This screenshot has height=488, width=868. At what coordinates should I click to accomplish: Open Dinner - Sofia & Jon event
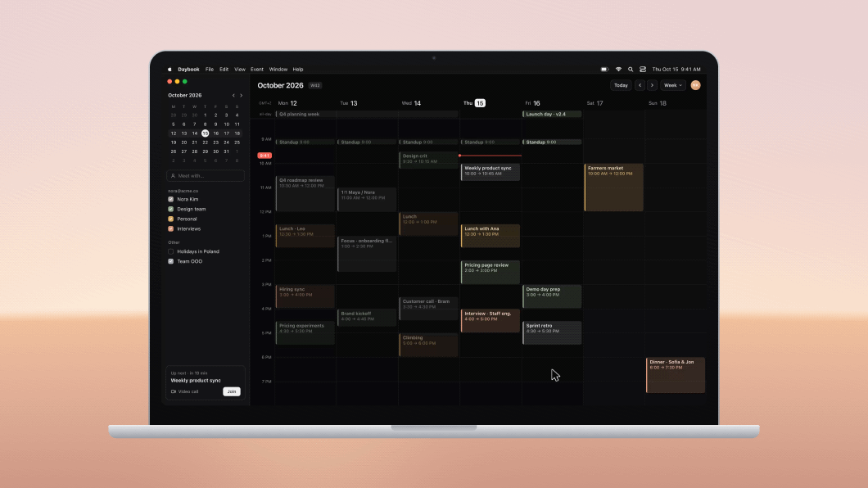point(676,375)
